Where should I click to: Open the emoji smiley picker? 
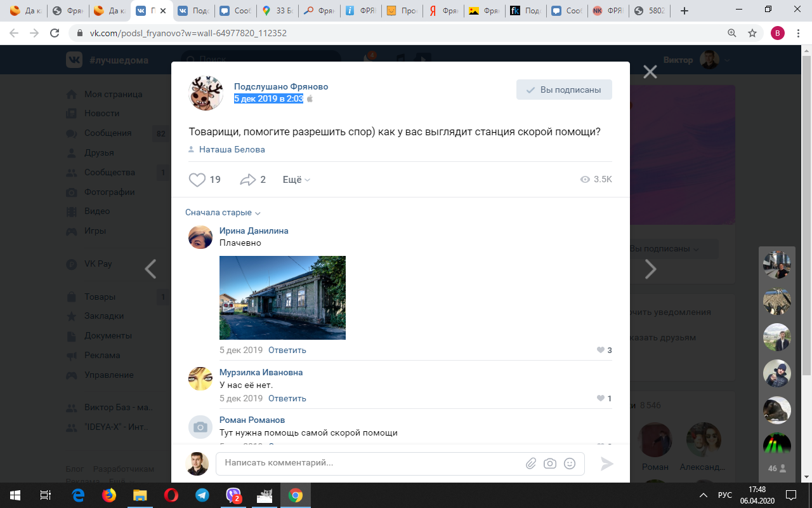click(x=570, y=464)
